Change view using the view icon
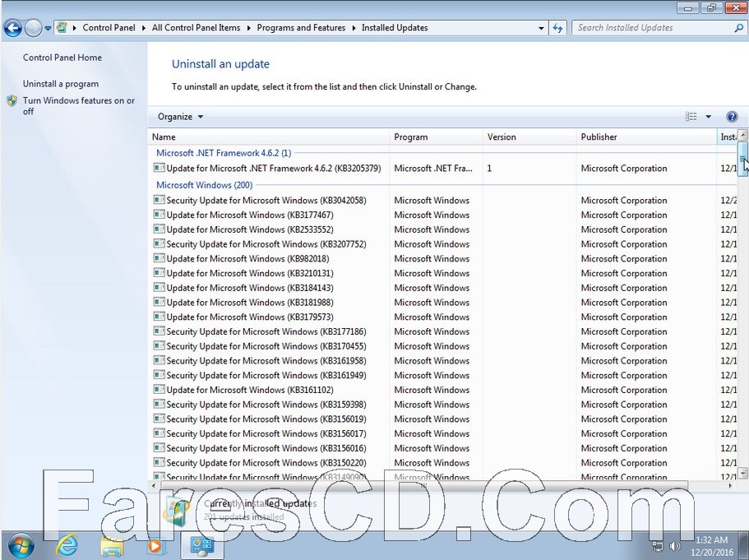The width and height of the screenshot is (749, 560). [x=691, y=117]
